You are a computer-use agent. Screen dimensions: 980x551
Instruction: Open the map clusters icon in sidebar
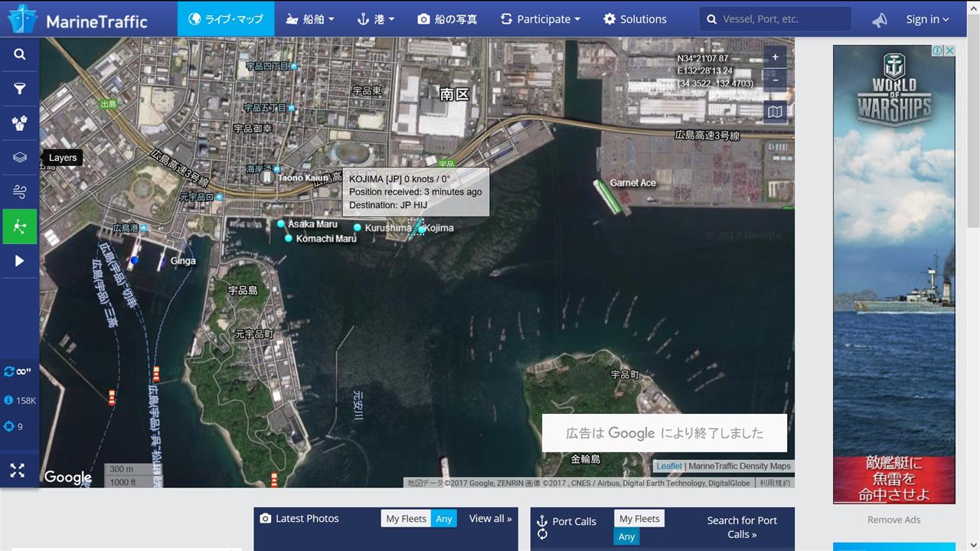pyautogui.click(x=20, y=123)
